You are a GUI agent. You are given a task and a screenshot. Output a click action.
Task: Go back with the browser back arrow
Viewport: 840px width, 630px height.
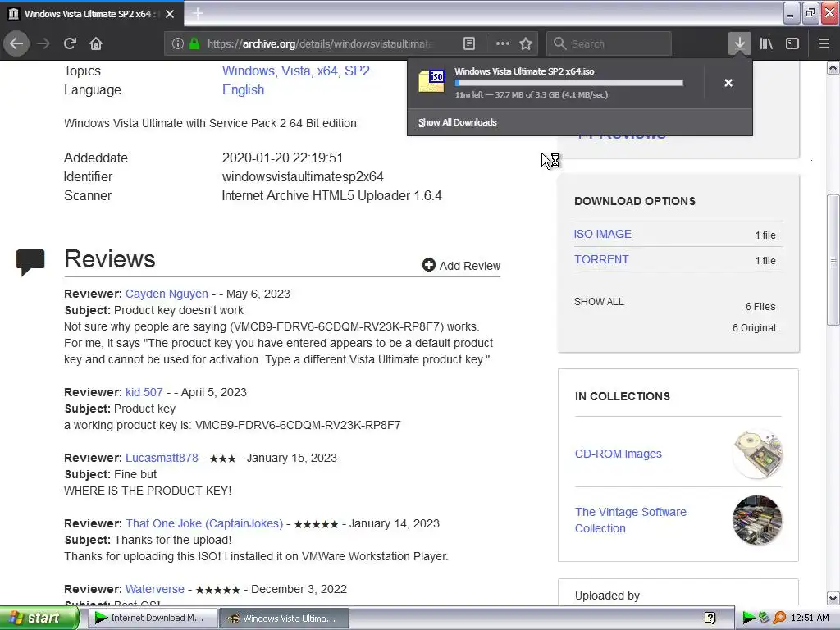click(16, 44)
